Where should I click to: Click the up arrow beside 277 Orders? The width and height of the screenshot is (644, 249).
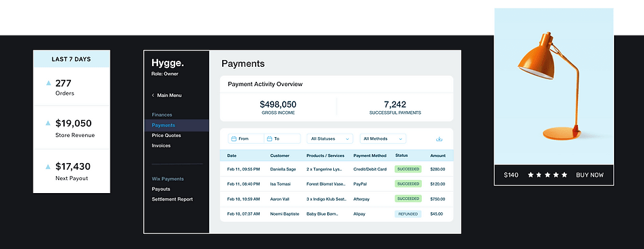pyautogui.click(x=48, y=83)
